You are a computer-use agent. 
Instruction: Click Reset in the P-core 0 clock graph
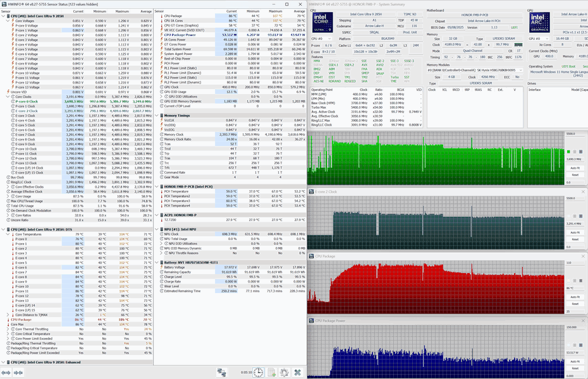pyautogui.click(x=575, y=175)
